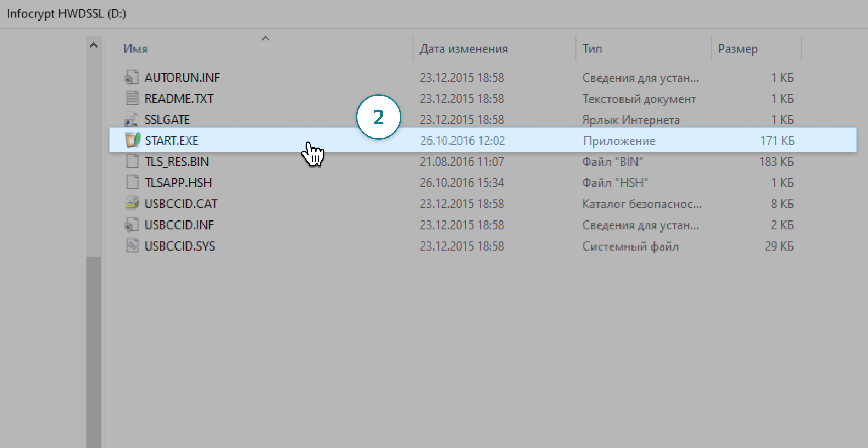Select the TLS_RES.BIN file name
This screenshot has width=868, height=448.
(177, 162)
